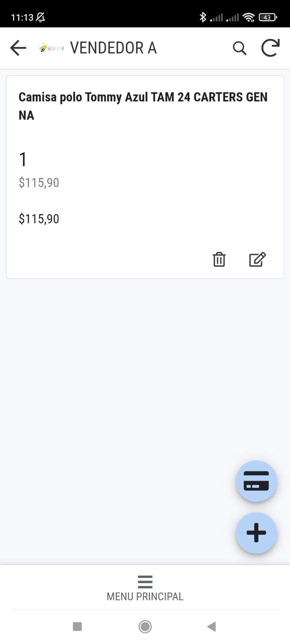Tap the plus button to add item
The width and height of the screenshot is (290, 644).
tap(256, 533)
